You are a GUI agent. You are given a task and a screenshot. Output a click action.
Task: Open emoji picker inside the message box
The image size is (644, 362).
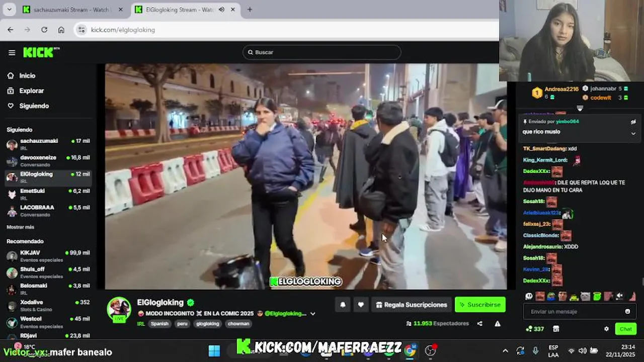(627, 311)
